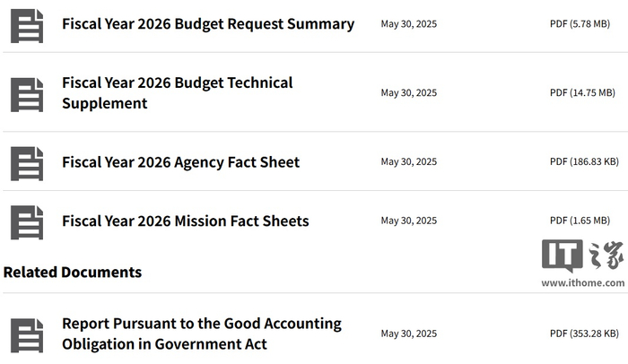This screenshot has height=364, width=628.
Task: Click the Related Documents heading
Action: [73, 272]
